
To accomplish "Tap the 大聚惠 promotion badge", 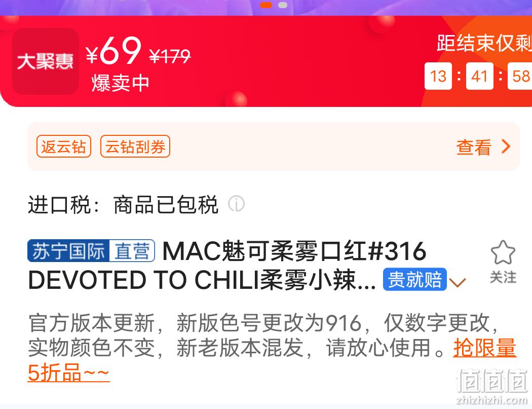I will click(x=46, y=61).
